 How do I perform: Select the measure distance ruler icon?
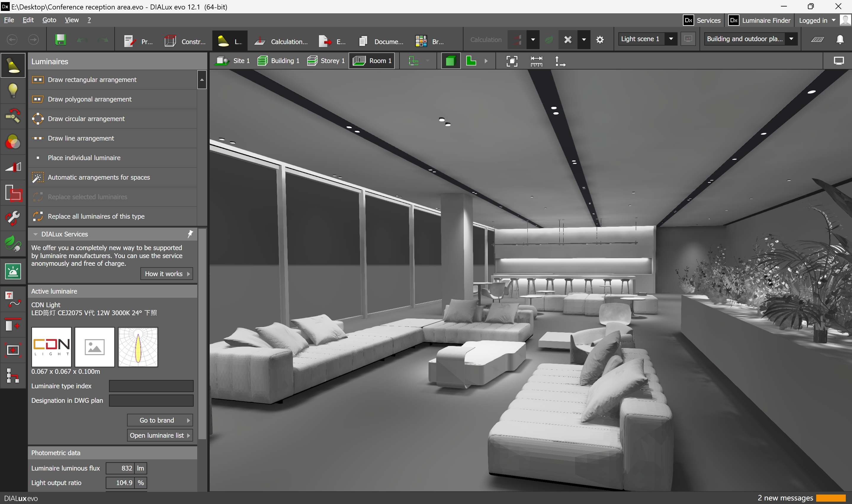pyautogui.click(x=536, y=61)
